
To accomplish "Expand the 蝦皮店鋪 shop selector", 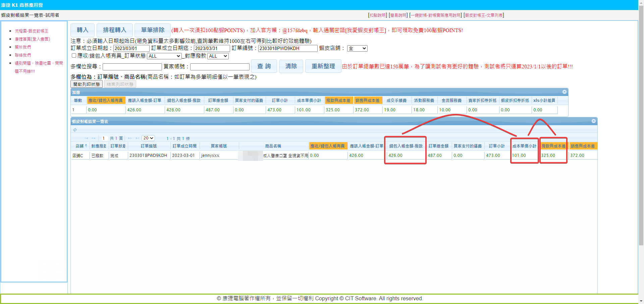I will pyautogui.click(x=357, y=48).
